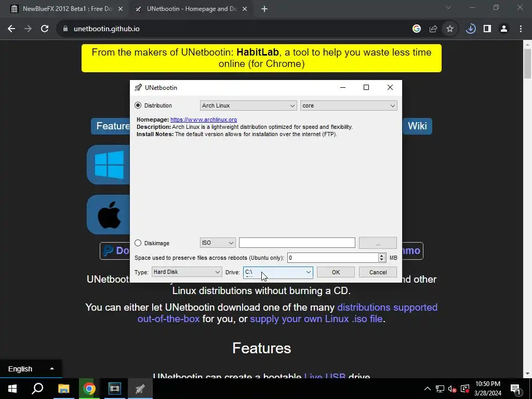The width and height of the screenshot is (532, 399).
Task: Close the UNetbootin browser tab
Action: pos(245,9)
